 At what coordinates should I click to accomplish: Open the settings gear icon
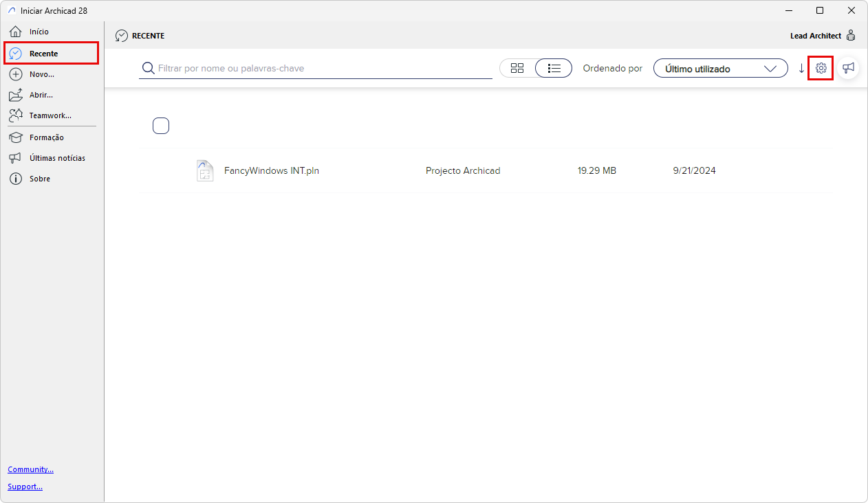pos(821,68)
